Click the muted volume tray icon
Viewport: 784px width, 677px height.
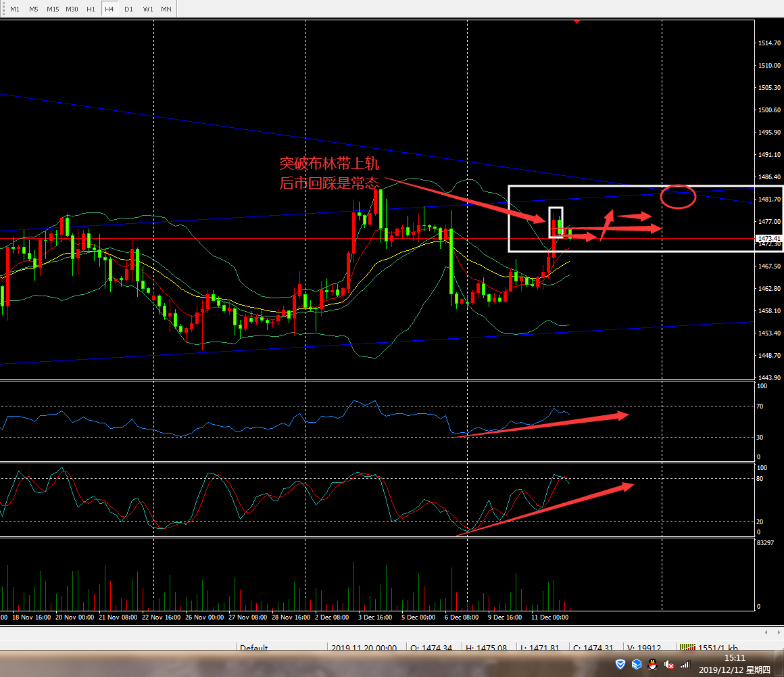point(669,665)
